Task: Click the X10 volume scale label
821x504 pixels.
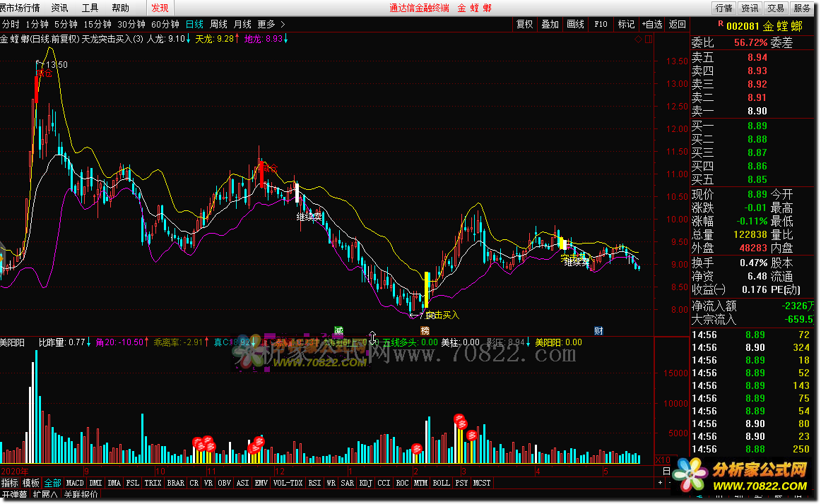Action: (x=662, y=460)
